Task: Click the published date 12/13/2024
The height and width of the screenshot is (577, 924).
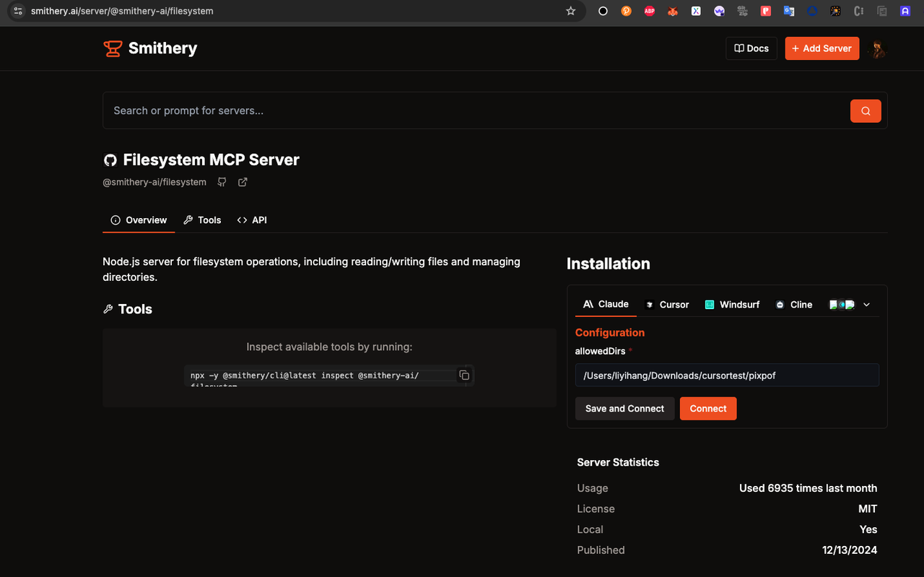Action: (850, 550)
